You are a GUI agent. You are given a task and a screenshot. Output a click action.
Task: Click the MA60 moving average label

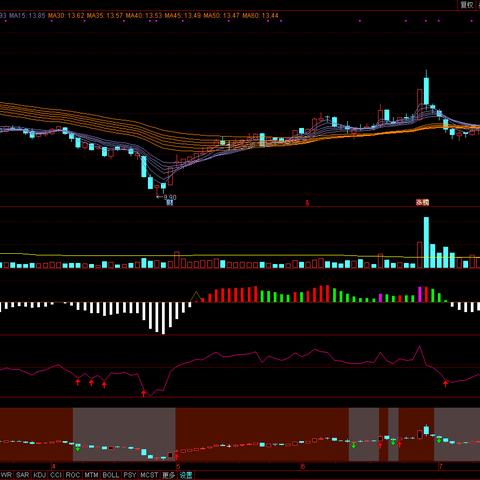260,15
